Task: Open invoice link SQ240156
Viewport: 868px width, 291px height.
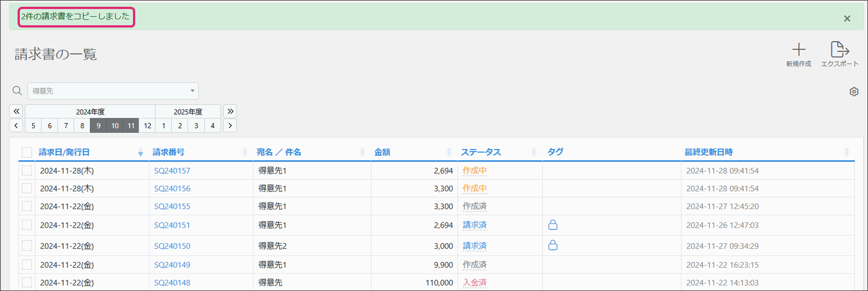Action: coord(172,189)
